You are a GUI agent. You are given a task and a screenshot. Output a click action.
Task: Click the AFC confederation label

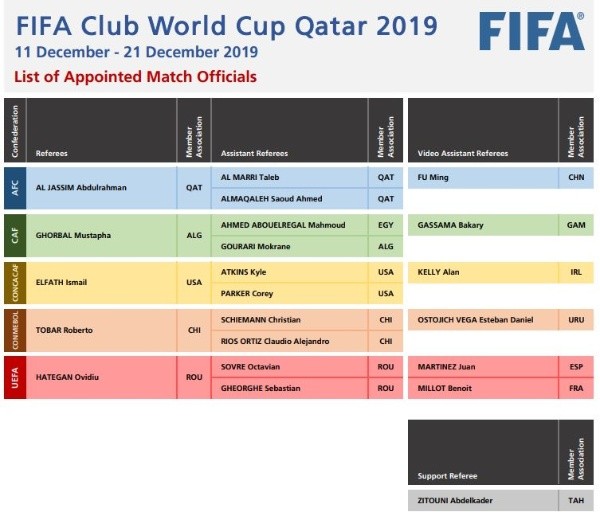tap(14, 187)
